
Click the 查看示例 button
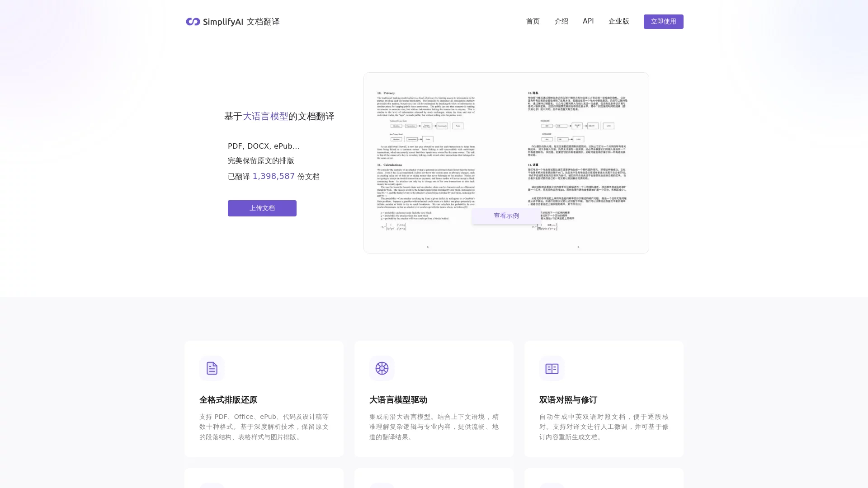click(x=506, y=216)
